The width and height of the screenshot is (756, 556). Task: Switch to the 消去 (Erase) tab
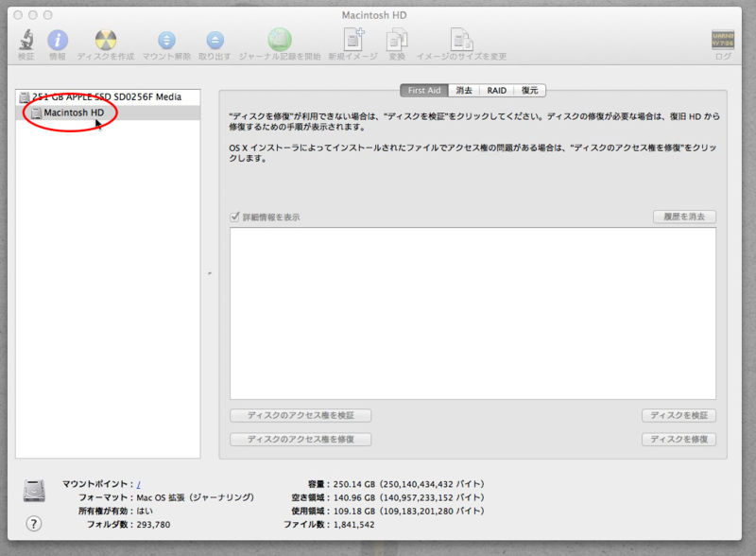coord(463,90)
